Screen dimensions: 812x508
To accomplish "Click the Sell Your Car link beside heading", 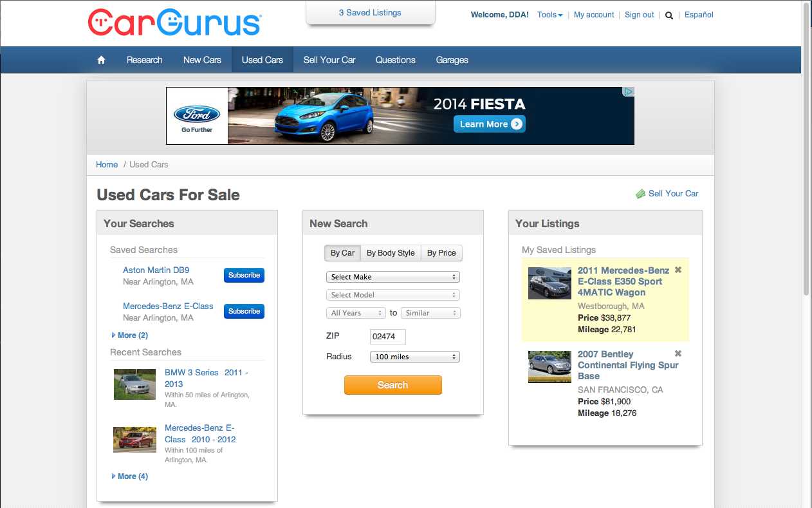I will tap(673, 193).
